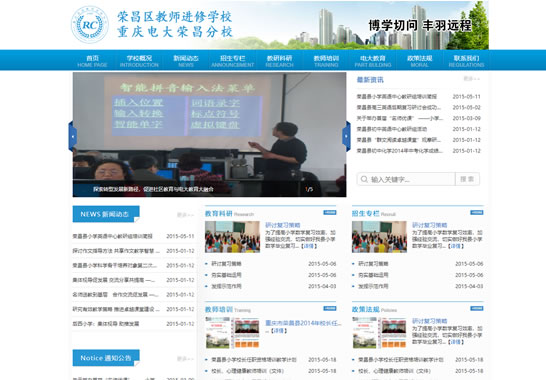The height and width of the screenshot is (380, 546).
Task: Open the RESEARCH 教研科研 navigation item
Action: tap(279, 61)
